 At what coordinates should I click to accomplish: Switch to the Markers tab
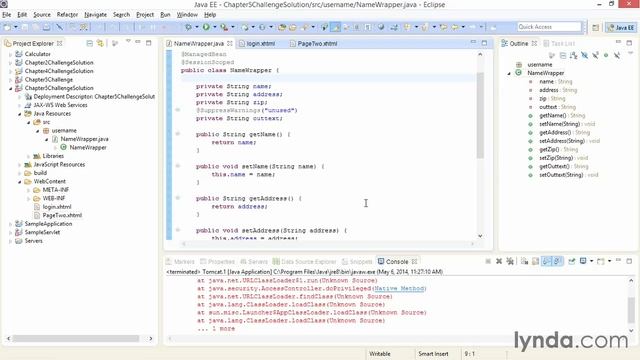[180, 262]
